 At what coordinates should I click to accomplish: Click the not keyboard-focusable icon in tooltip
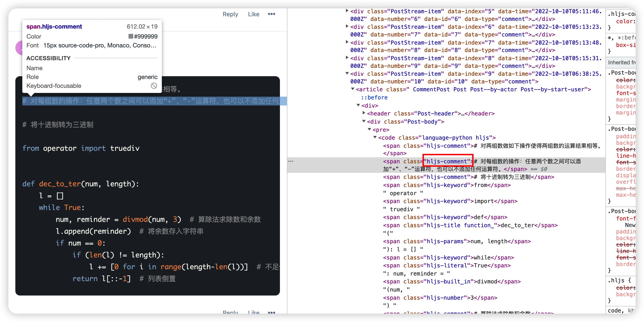pos(154,86)
